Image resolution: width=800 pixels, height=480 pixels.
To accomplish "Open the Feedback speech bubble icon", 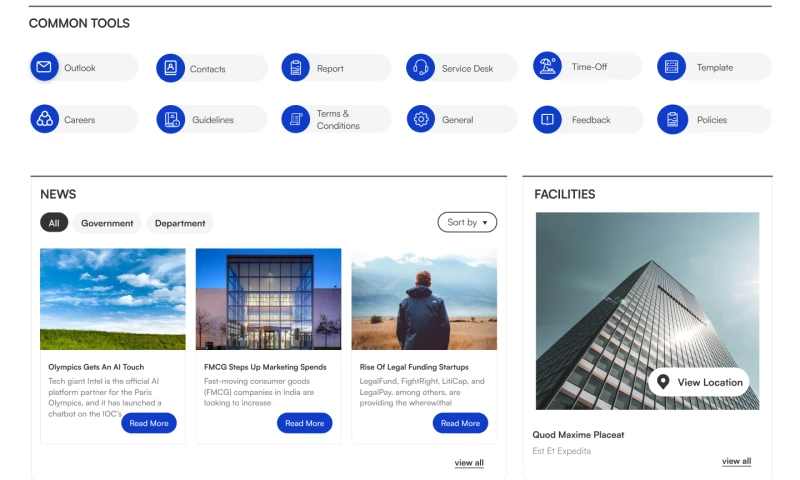I will point(547,119).
